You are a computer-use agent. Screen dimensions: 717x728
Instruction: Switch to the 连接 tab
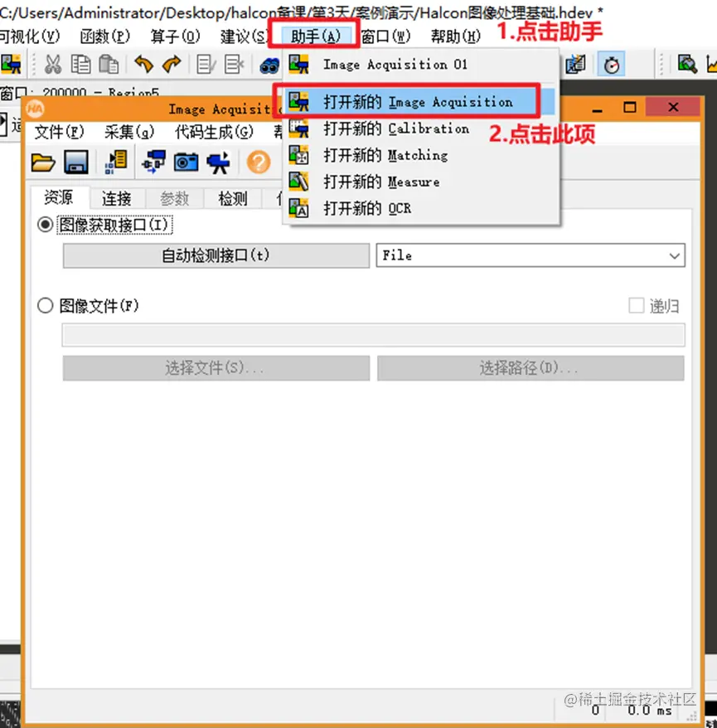coord(117,199)
